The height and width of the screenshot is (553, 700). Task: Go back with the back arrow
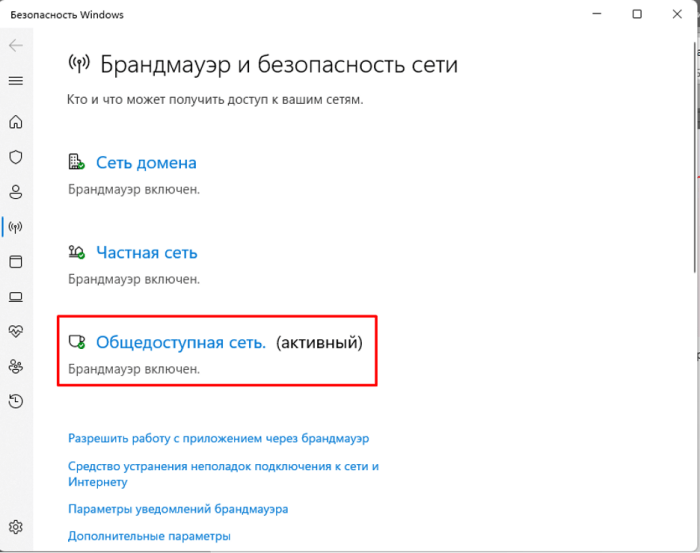[16, 46]
